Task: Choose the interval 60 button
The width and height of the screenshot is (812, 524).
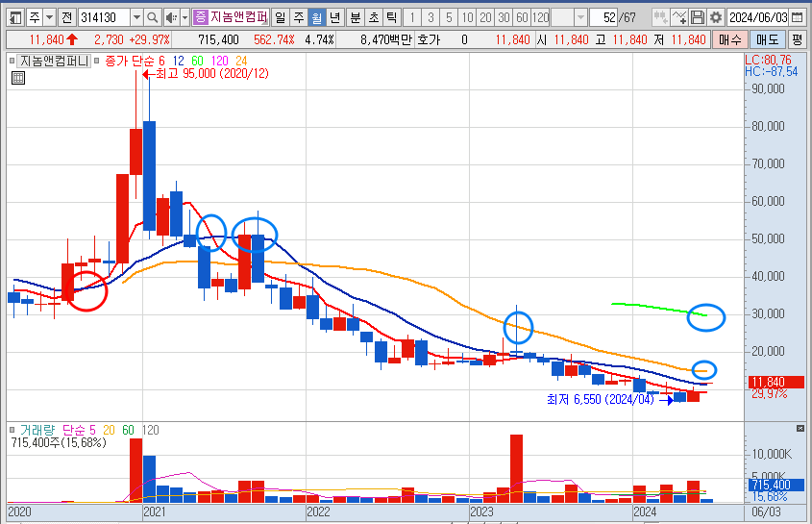Action: (x=522, y=17)
